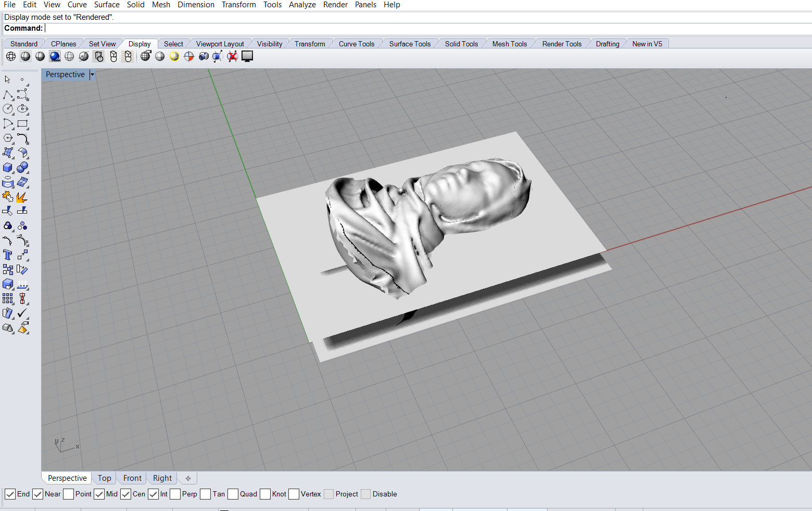Click the red X delete icon in Display toolbar
812x511 pixels.
[232, 56]
